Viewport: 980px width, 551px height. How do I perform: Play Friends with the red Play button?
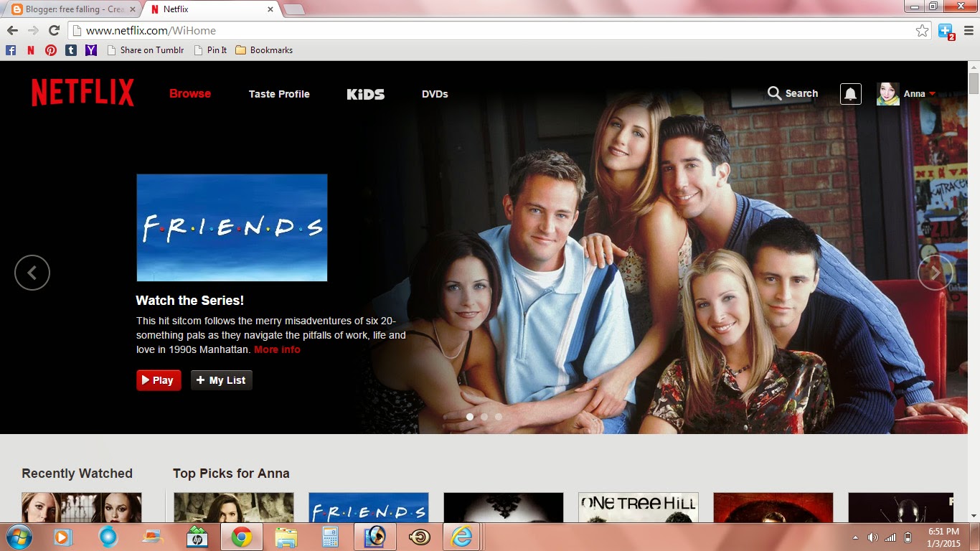pos(159,380)
